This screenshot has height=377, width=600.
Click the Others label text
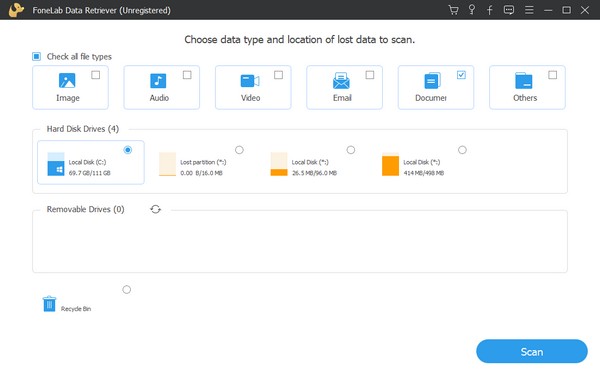[525, 98]
